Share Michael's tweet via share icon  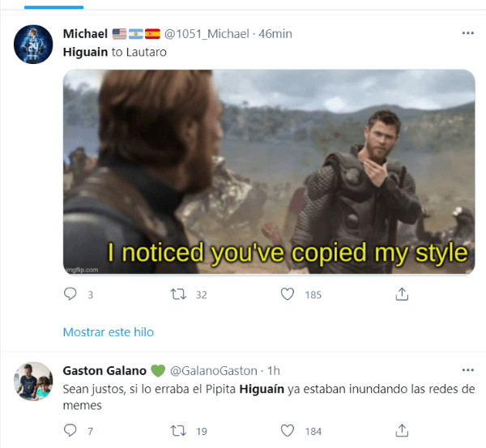coord(401,296)
